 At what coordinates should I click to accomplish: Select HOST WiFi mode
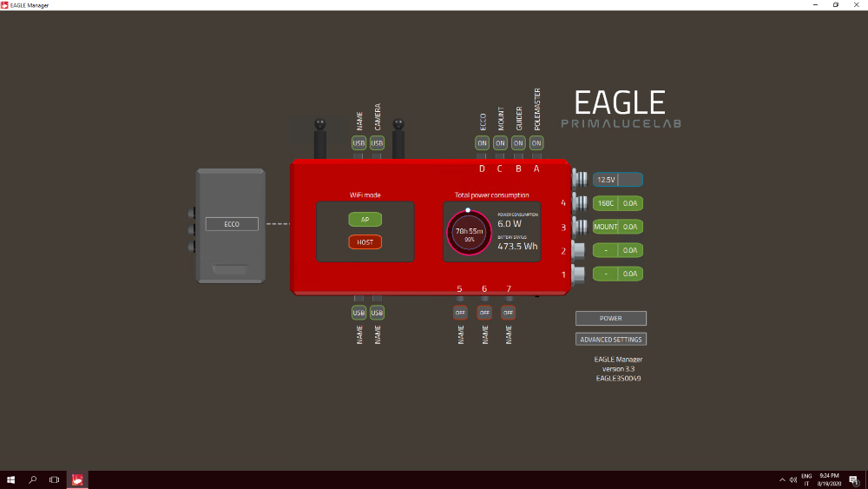pos(365,242)
